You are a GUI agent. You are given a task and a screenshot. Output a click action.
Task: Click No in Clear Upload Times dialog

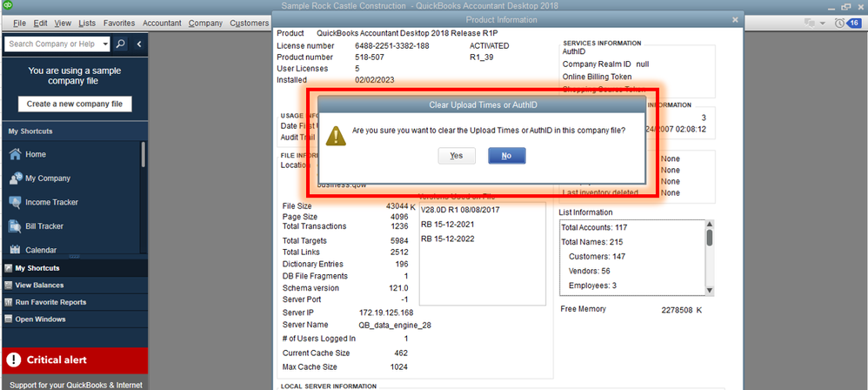[x=506, y=156]
